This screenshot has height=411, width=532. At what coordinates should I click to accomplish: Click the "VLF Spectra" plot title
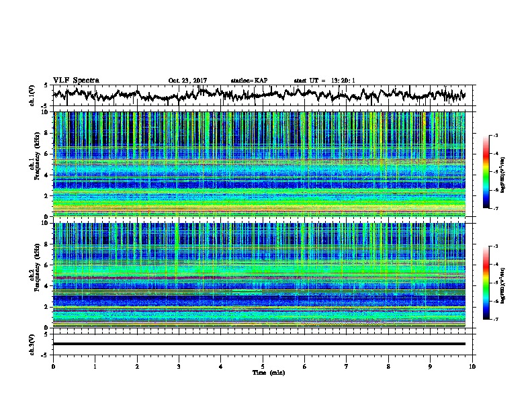pos(76,81)
